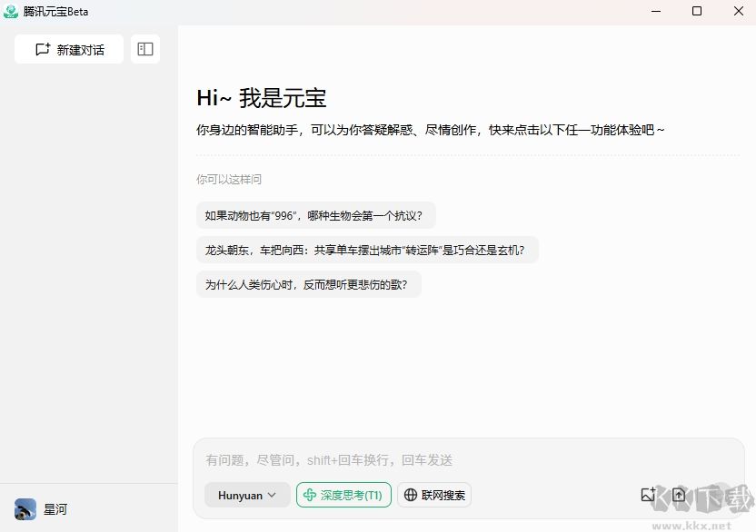Viewport: 756px width, 532px height.
Task: Choose the sad songs question suggestion
Action: click(x=309, y=285)
